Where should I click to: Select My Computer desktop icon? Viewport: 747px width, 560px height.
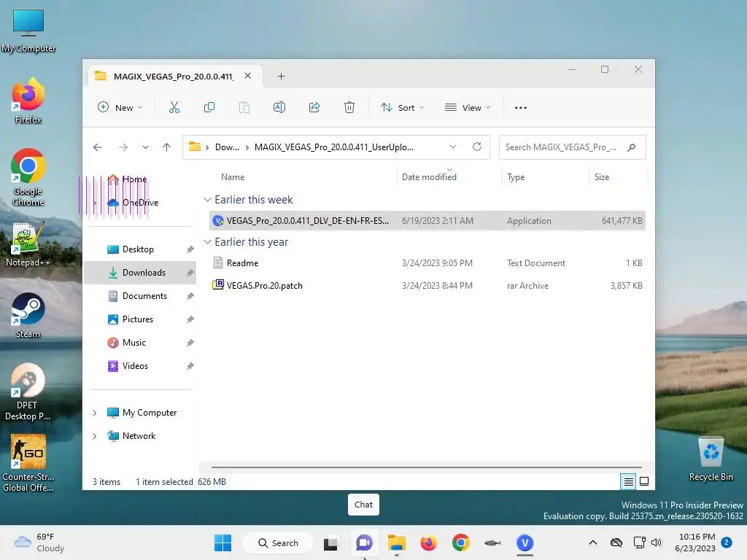[28, 31]
